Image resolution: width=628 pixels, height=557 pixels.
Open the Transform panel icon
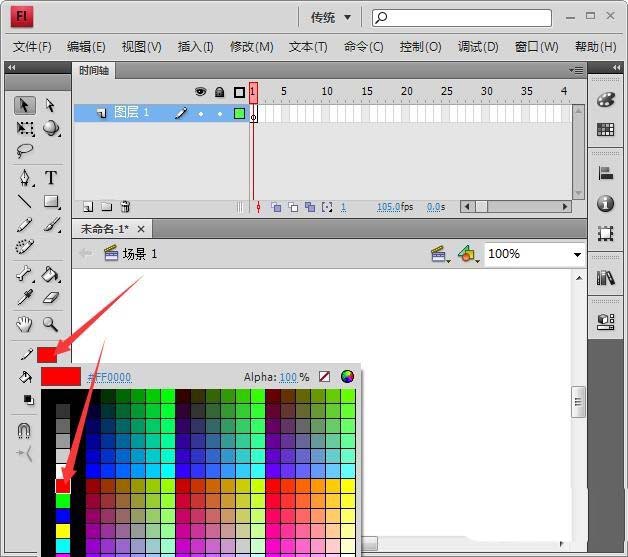(605, 233)
